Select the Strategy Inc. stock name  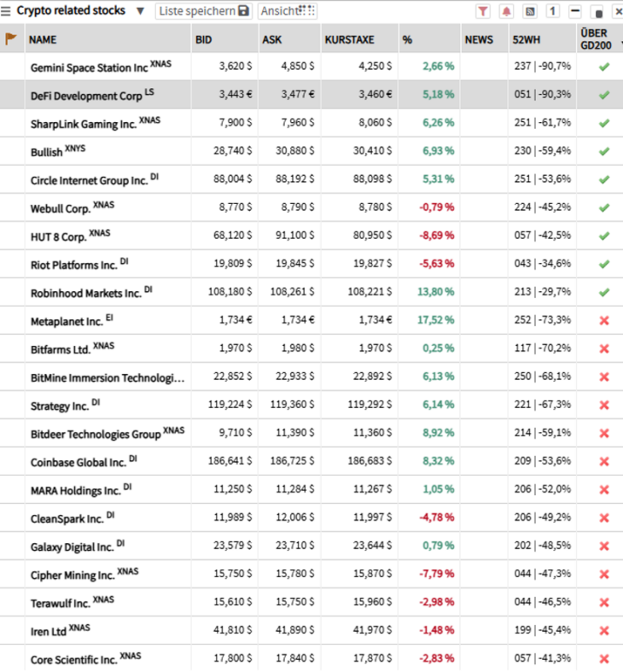click(60, 406)
